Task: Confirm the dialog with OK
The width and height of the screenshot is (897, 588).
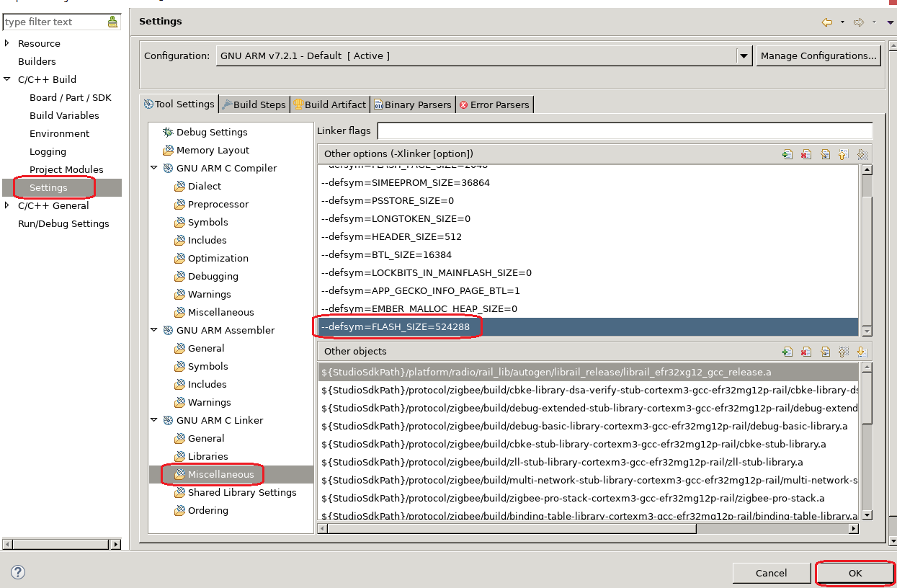Action: 855,573
